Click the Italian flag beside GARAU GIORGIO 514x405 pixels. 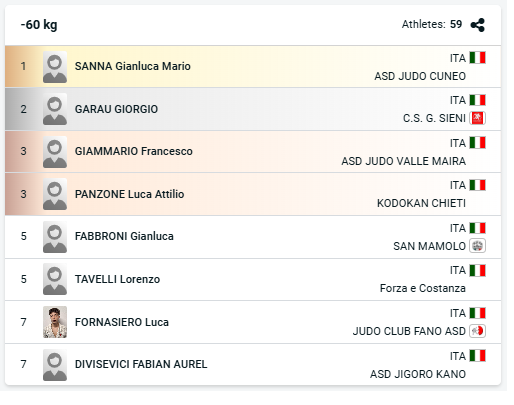(x=477, y=100)
